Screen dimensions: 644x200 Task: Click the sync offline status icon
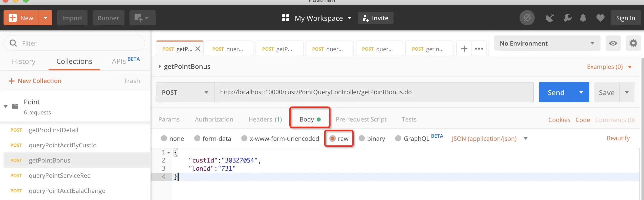point(527,18)
